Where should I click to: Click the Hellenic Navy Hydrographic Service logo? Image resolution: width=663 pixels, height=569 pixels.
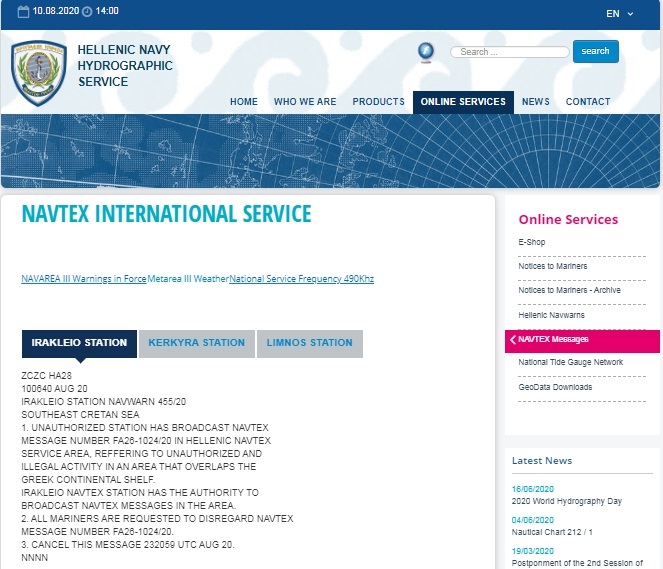38,72
